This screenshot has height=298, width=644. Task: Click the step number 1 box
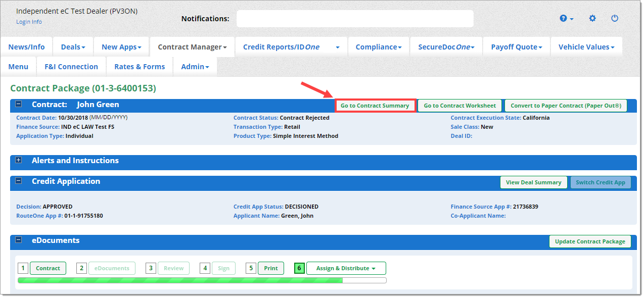coord(23,268)
